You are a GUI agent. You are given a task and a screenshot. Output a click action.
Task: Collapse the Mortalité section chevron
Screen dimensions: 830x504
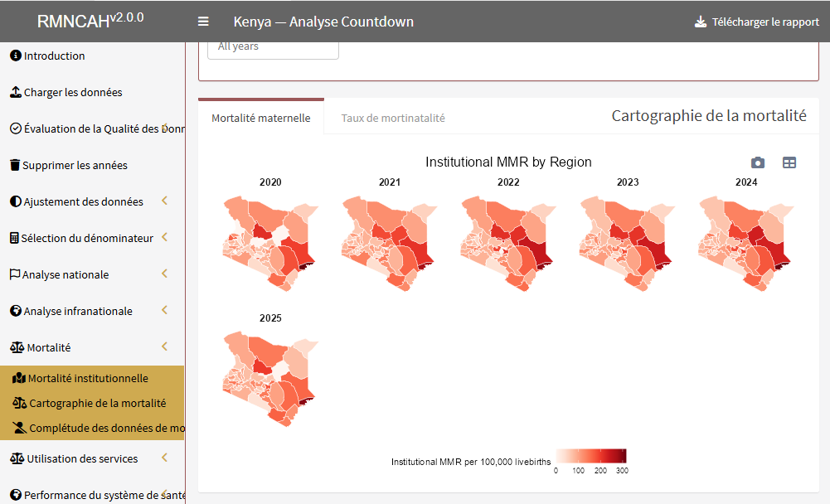(x=165, y=346)
